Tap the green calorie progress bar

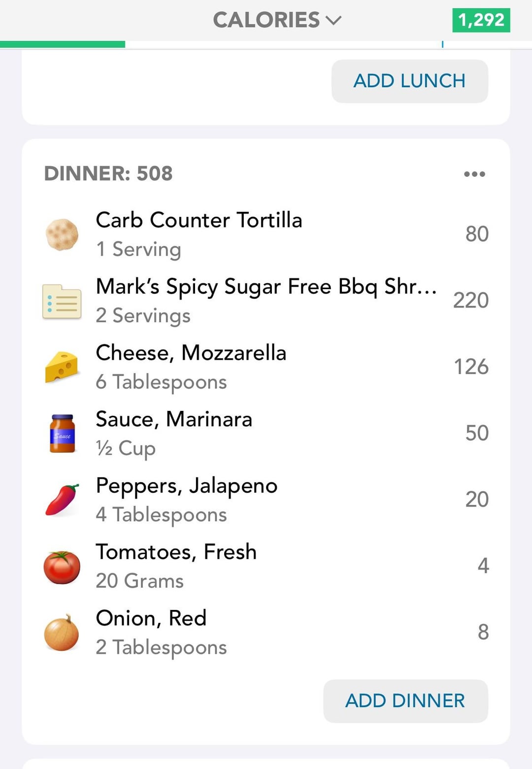(x=63, y=44)
